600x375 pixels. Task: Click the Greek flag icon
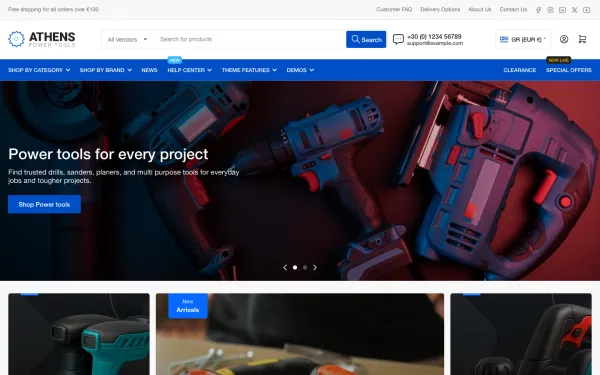tap(504, 39)
